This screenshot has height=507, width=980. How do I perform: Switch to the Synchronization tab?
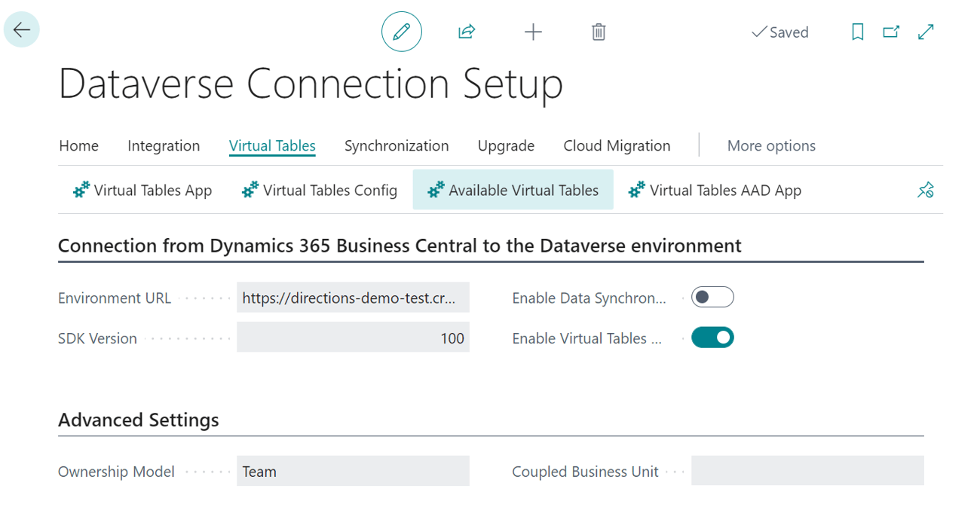[397, 145]
